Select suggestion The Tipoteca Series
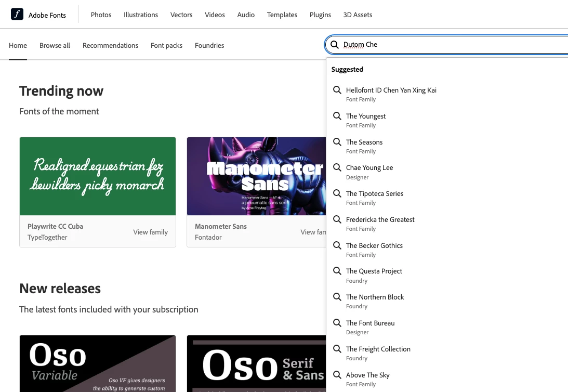The image size is (568, 392). (x=447, y=198)
